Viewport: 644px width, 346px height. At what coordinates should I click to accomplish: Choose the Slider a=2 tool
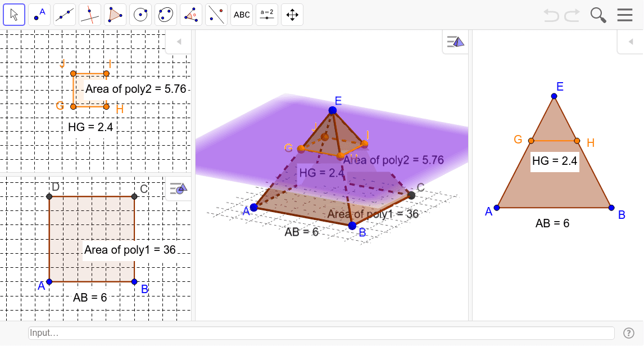pos(267,15)
